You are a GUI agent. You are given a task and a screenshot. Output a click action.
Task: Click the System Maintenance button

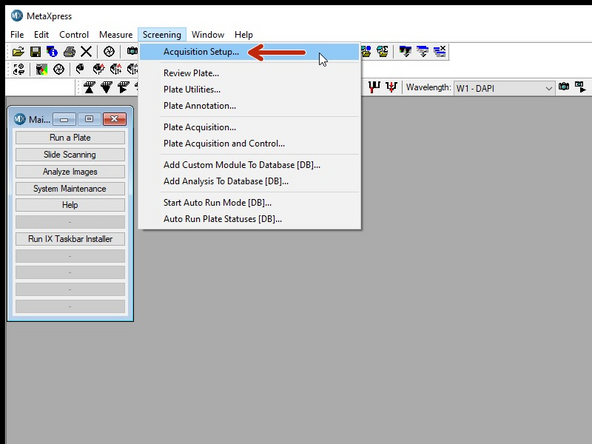70,189
